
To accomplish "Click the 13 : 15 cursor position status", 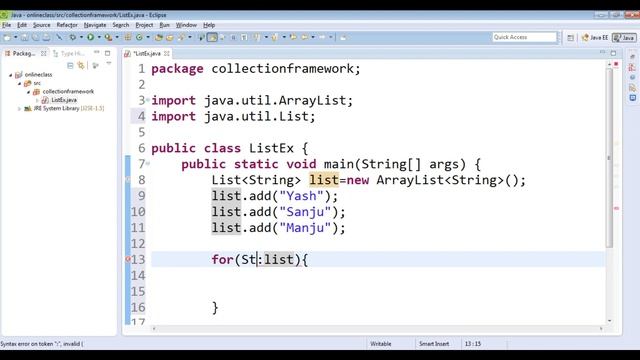I will pos(473,344).
